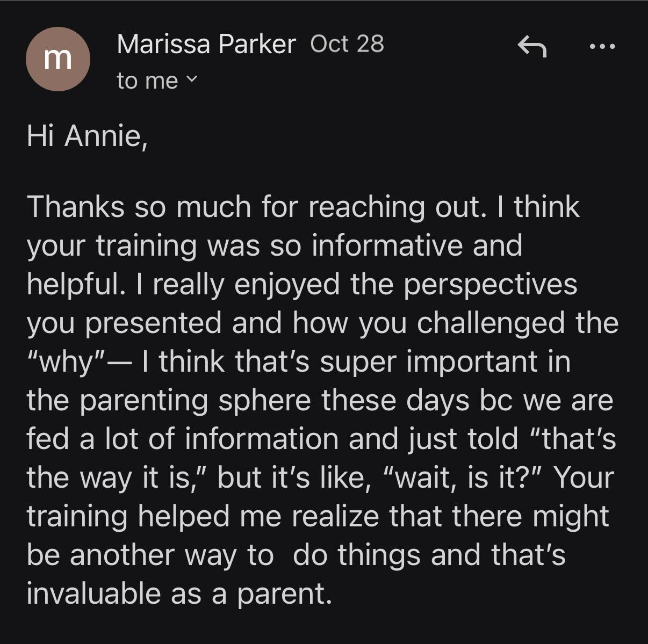Viewport: 648px width, 644px height.
Task: Click the phrase "your training was so informative"
Action: tap(245, 245)
